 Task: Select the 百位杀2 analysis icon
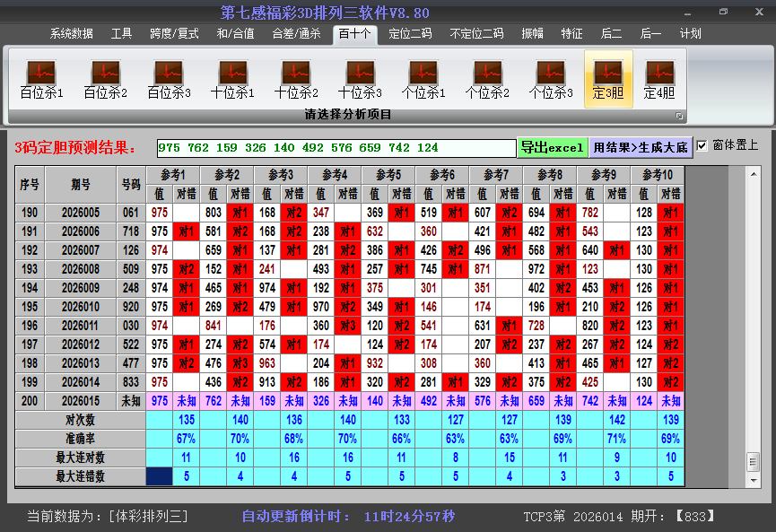[105, 79]
